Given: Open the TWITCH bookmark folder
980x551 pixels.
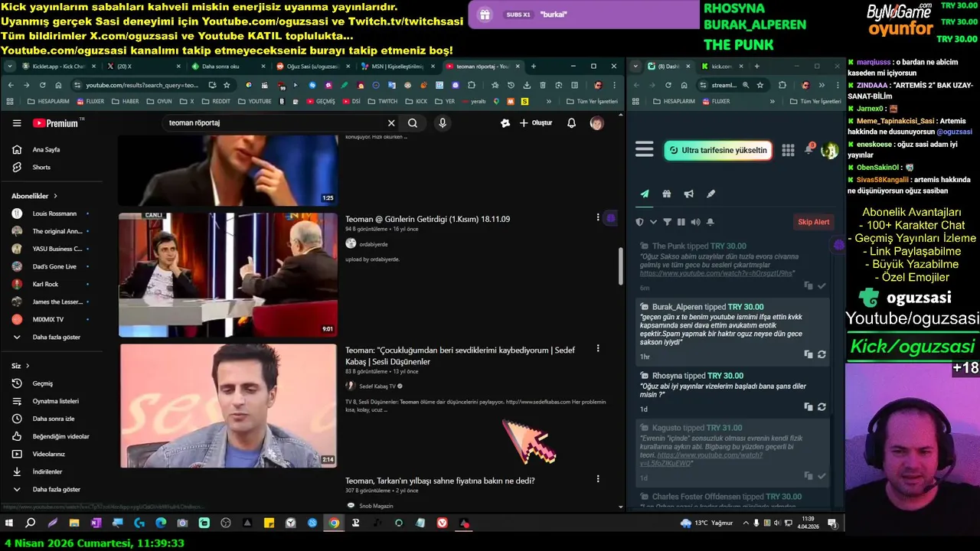Looking at the screenshot, I should click(x=383, y=101).
